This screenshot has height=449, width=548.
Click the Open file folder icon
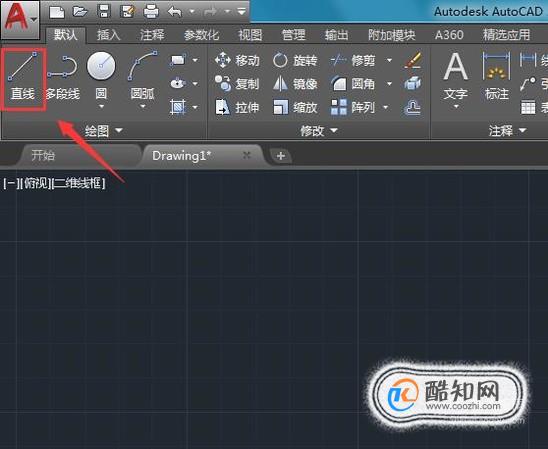point(80,12)
